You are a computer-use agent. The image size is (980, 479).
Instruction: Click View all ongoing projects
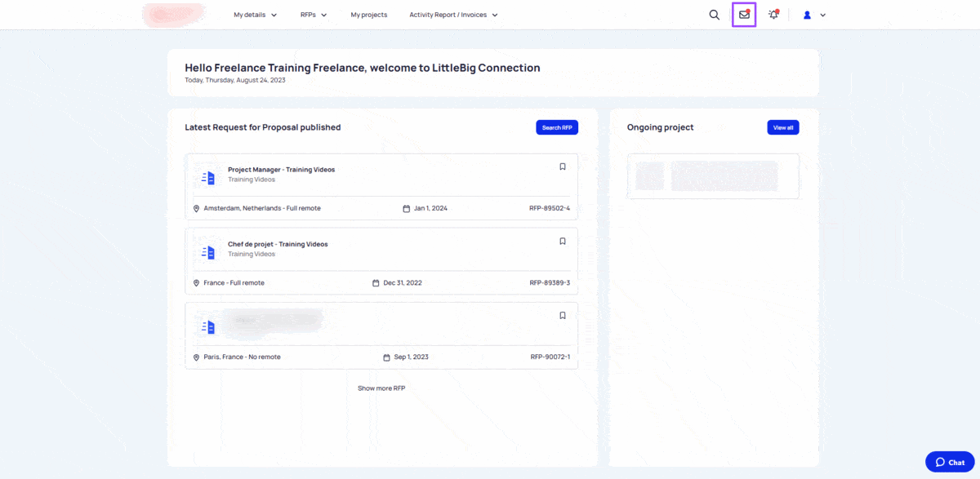tap(783, 127)
